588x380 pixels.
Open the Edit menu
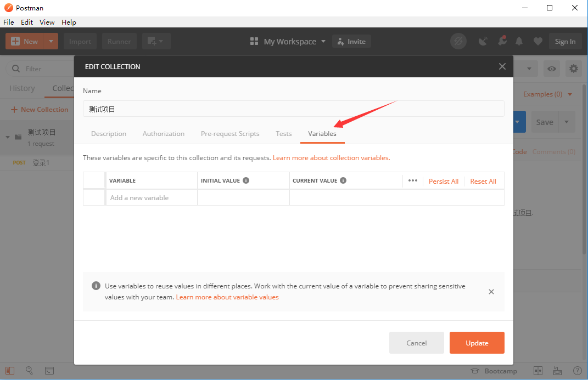(x=26, y=22)
